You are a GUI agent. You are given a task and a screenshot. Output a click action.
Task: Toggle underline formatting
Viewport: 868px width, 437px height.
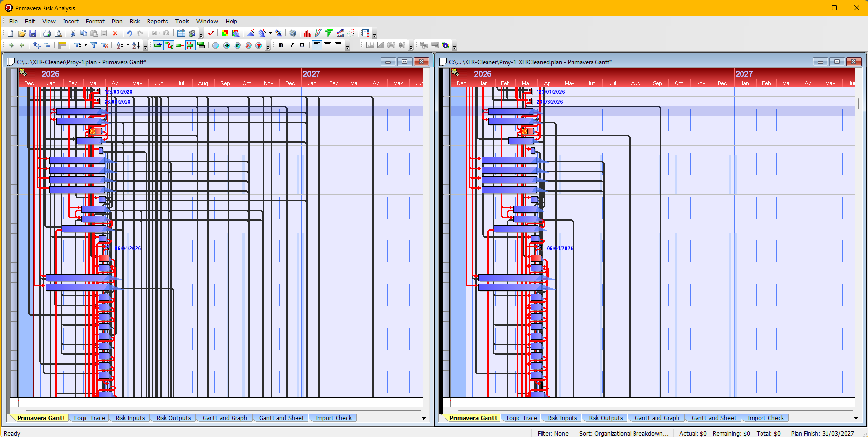[x=302, y=45]
